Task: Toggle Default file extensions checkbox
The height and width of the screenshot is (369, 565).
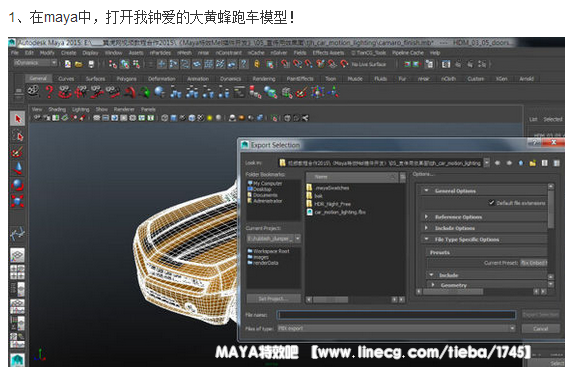Action: 491,203
